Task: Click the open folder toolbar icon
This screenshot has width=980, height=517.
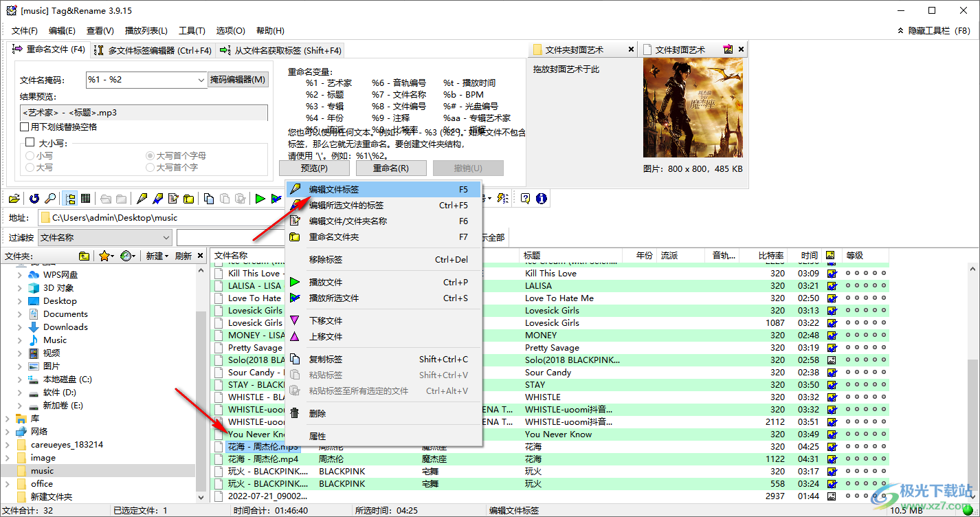Action: point(15,198)
